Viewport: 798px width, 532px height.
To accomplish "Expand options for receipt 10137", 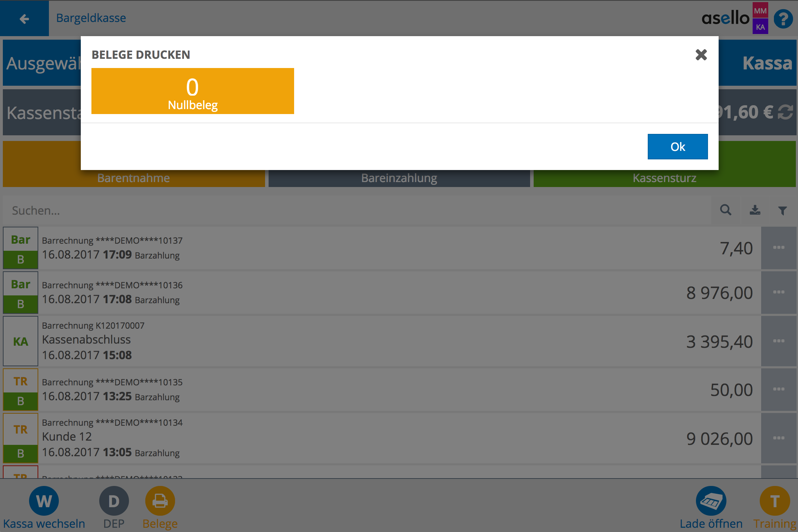I will (779, 248).
